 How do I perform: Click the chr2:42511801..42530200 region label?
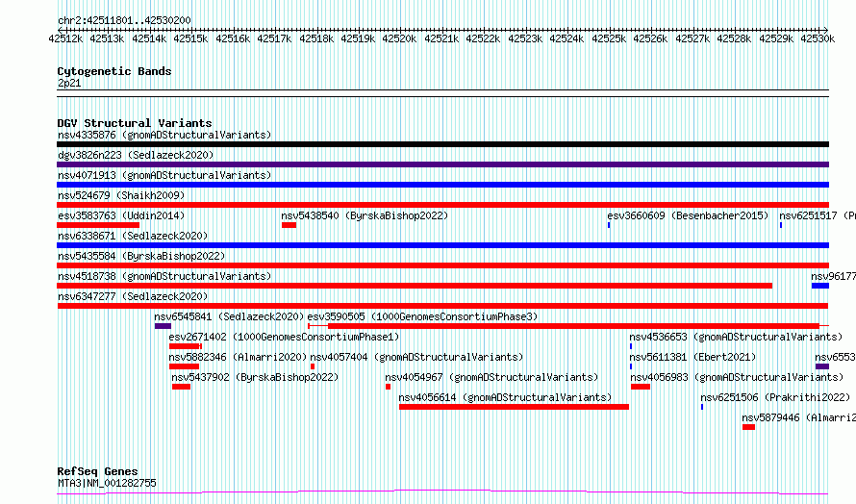124,20
